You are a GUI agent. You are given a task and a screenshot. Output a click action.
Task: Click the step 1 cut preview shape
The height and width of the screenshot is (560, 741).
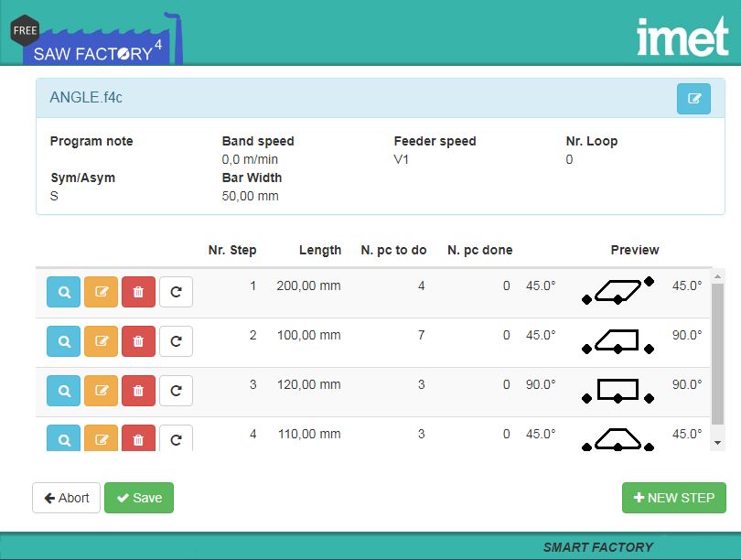tap(618, 291)
